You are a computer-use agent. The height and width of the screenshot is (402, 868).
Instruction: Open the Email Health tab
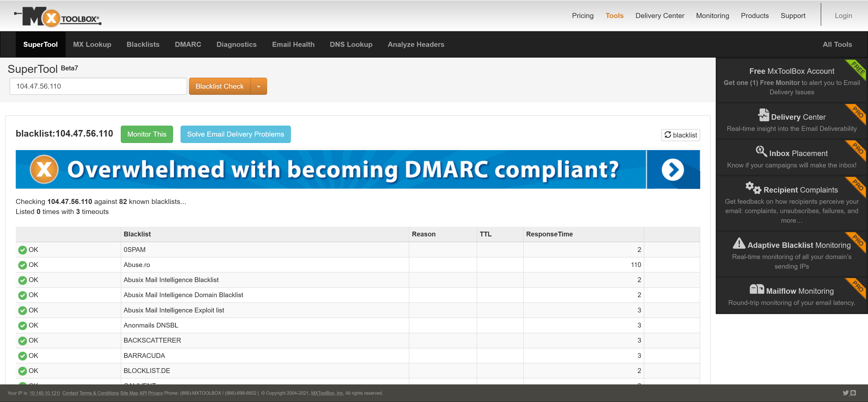[x=293, y=45]
